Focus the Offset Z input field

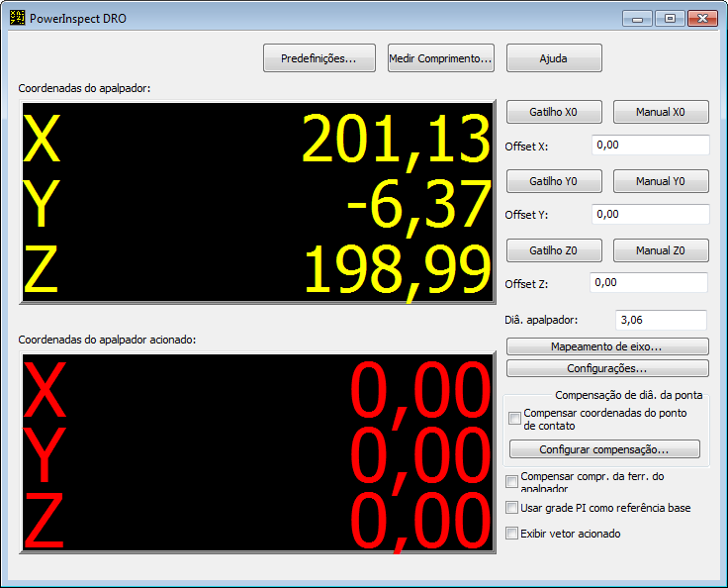click(x=649, y=282)
